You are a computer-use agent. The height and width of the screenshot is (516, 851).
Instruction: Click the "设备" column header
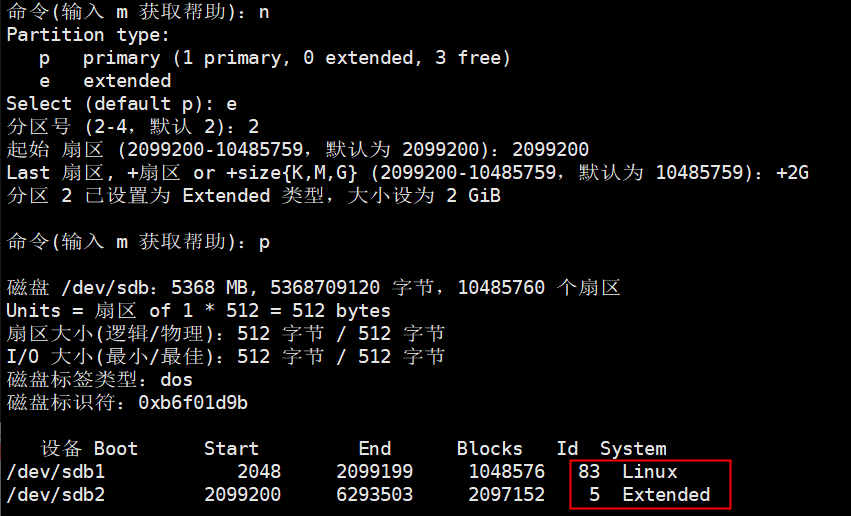click(61, 449)
